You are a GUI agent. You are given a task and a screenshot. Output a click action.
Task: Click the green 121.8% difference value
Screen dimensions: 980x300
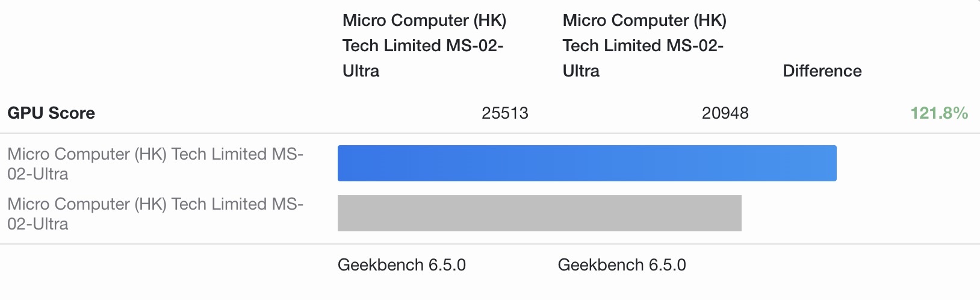click(938, 113)
